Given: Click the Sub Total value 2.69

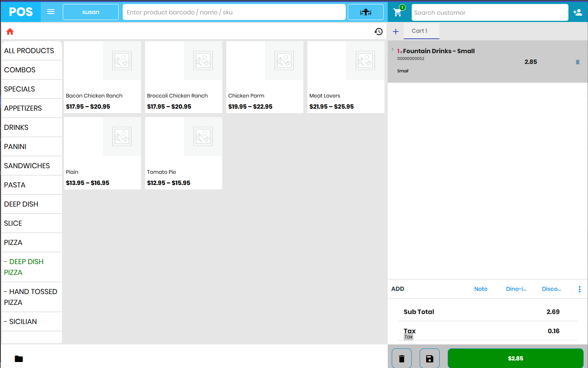Looking at the screenshot, I should [553, 312].
